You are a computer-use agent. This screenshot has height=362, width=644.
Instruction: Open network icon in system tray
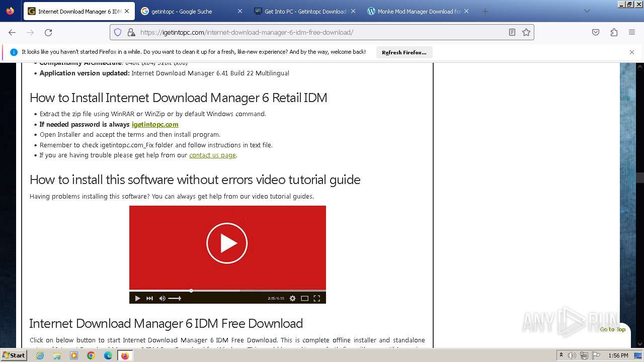click(x=584, y=355)
